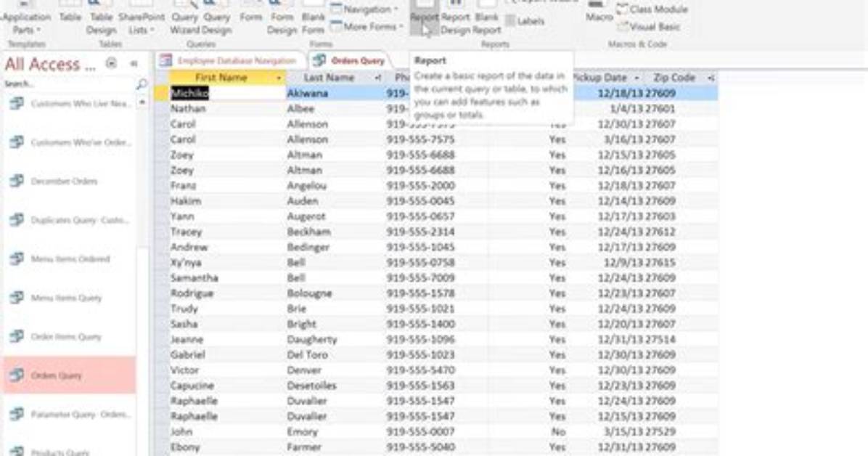Open Report Design from the ribbon
The height and width of the screenshot is (456, 868).
point(456,17)
